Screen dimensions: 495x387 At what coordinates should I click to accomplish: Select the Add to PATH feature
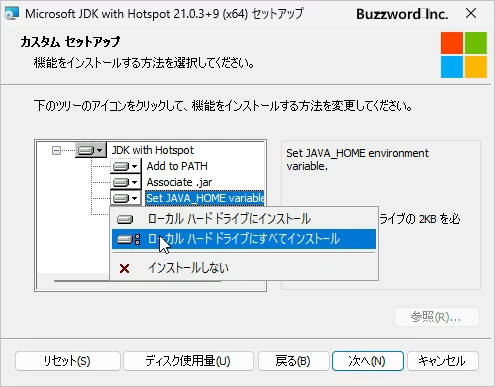(177, 166)
